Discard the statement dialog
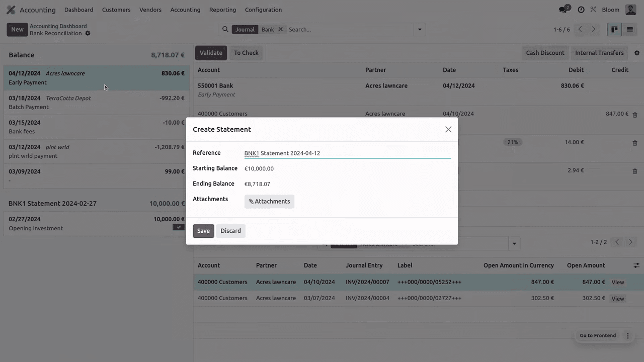 [x=230, y=231]
